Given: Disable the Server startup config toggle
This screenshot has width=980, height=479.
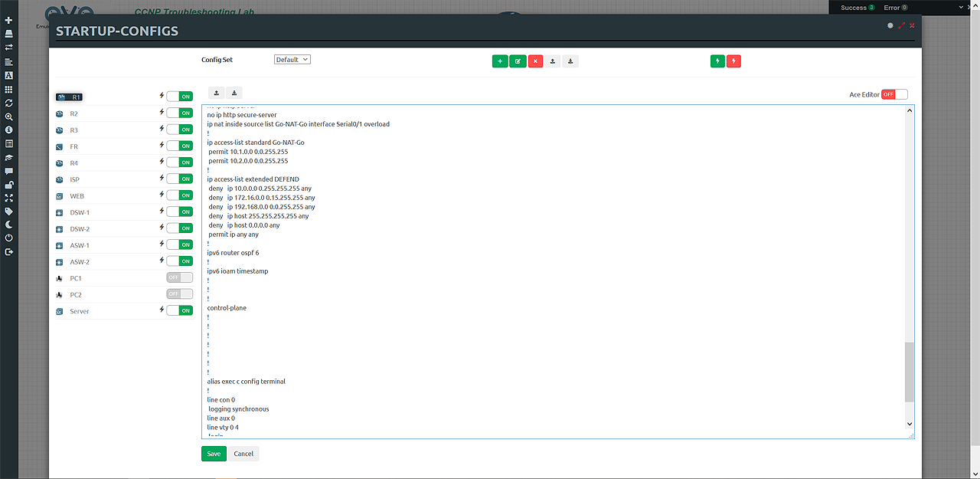Looking at the screenshot, I should click(x=179, y=310).
